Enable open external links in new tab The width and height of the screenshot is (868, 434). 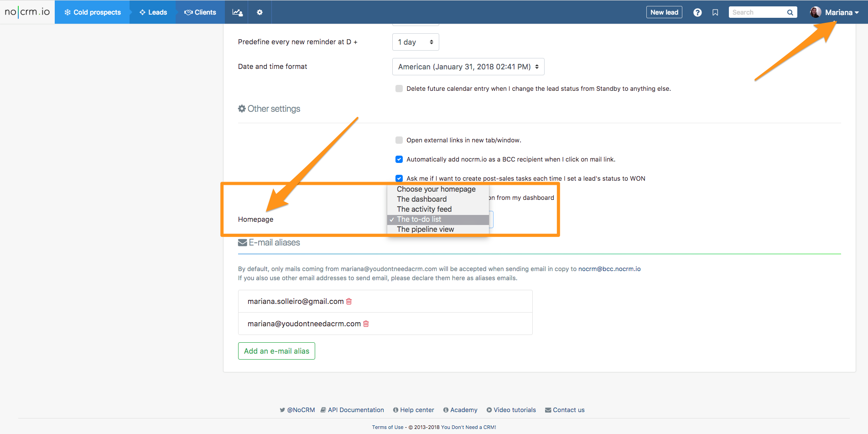click(x=399, y=140)
